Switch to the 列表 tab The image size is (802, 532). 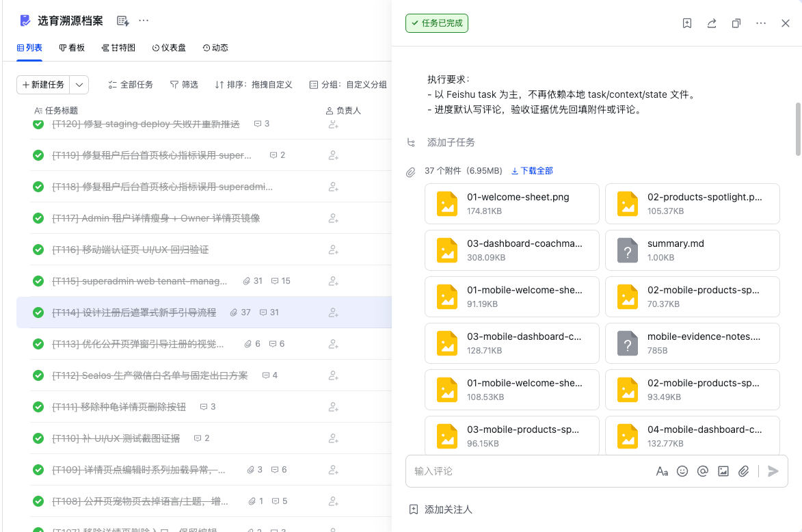29,48
